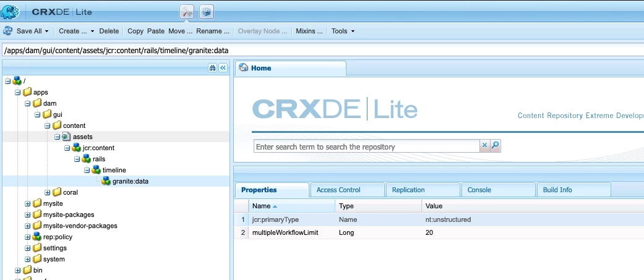
Task: Click the content folder icon
Action: (x=57, y=125)
